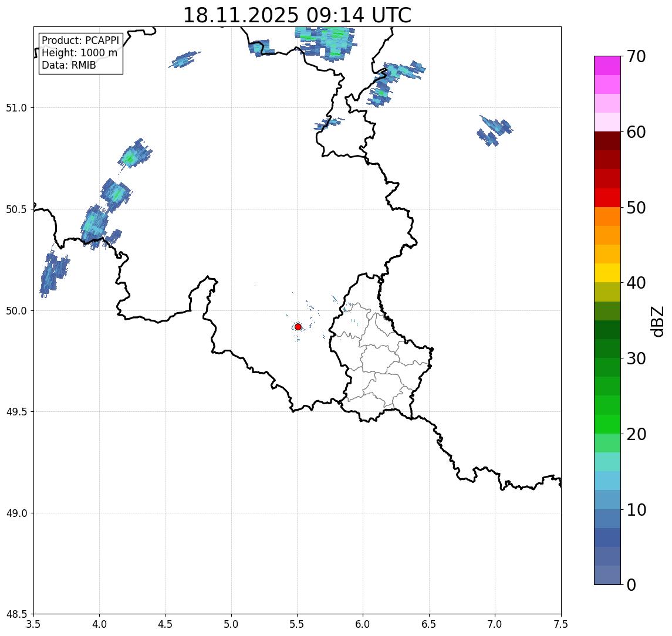Image resolution: width=672 pixels, height=636 pixels.
Task: Click the "dBZ" colorbar label
Action: click(x=657, y=320)
